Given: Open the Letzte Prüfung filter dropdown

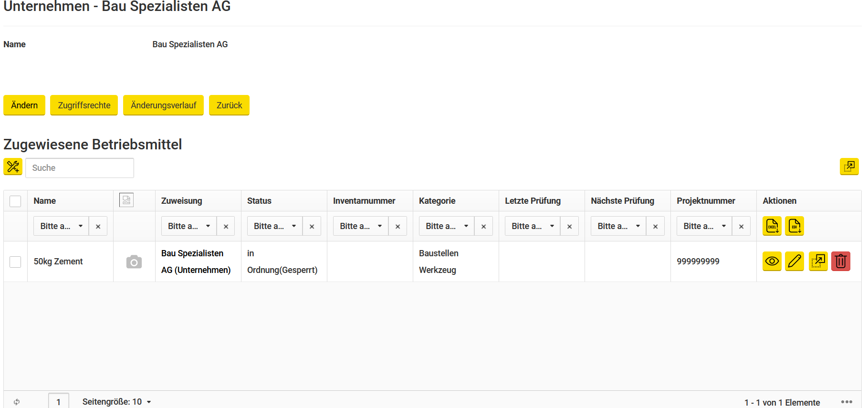Looking at the screenshot, I should 533,226.
